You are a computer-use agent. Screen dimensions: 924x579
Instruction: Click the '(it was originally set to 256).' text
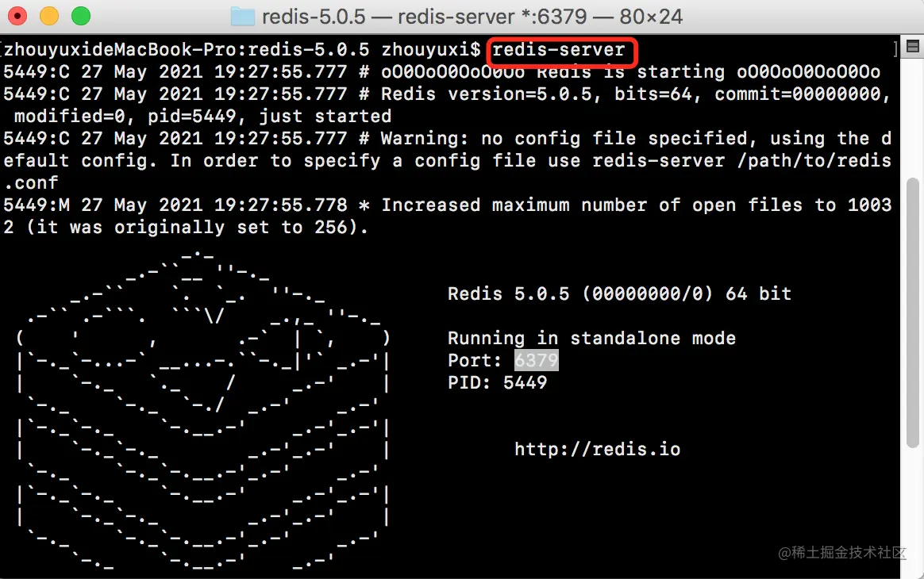coord(198,228)
